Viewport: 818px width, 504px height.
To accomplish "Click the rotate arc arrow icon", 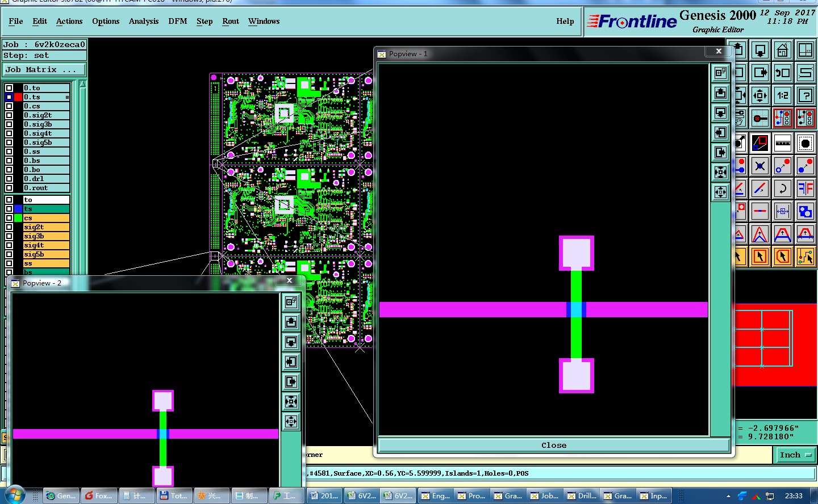I will pos(783,188).
